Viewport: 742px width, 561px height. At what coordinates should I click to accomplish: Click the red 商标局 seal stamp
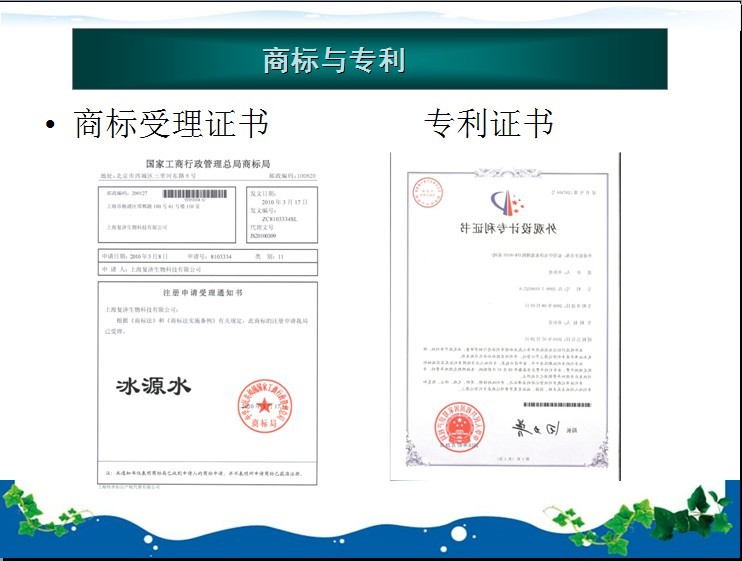[x=265, y=406]
